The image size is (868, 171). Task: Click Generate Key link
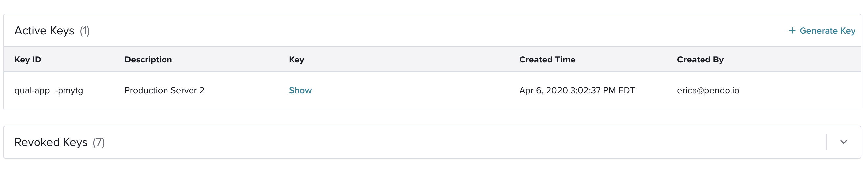(x=822, y=31)
